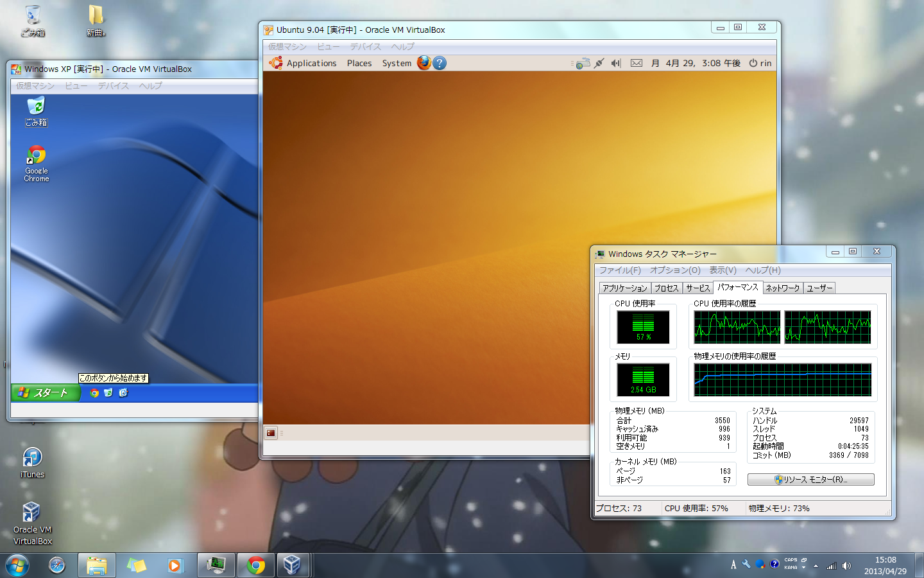924x578 pixels.
Task: Click the Ubuntu panel blue help icon
Action: [x=440, y=63]
